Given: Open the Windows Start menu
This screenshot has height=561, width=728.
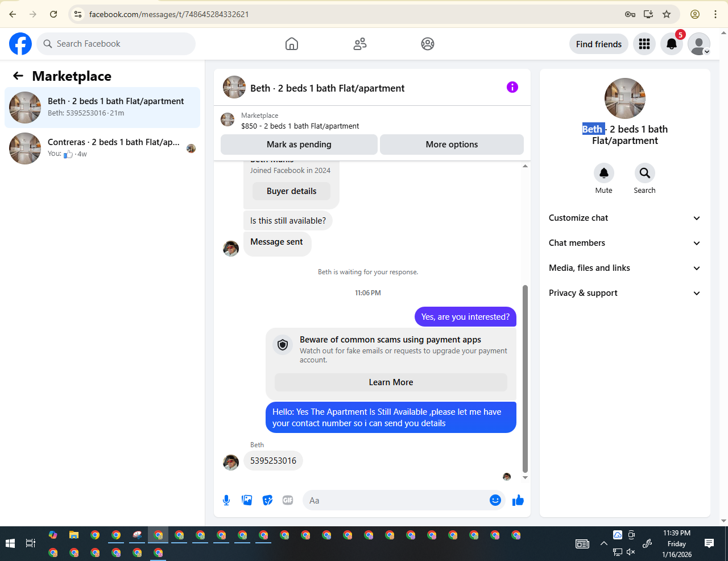Looking at the screenshot, I should [10, 543].
